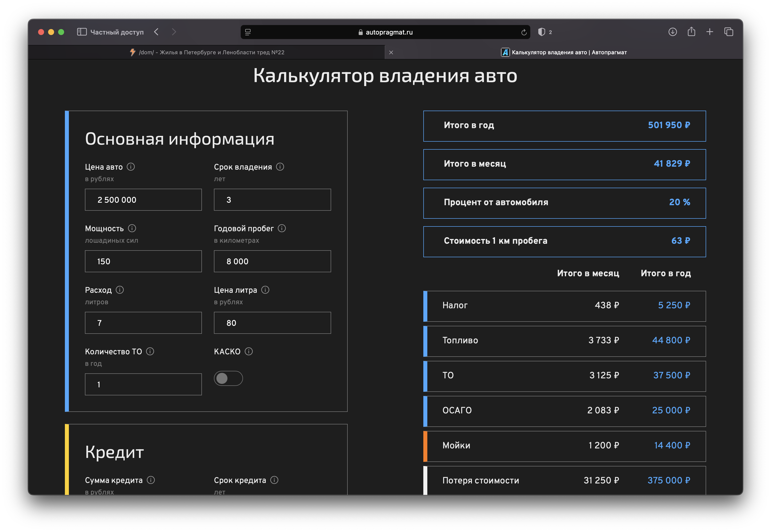
Task: Click info icon next to Сумма кредита
Action: coord(151,480)
